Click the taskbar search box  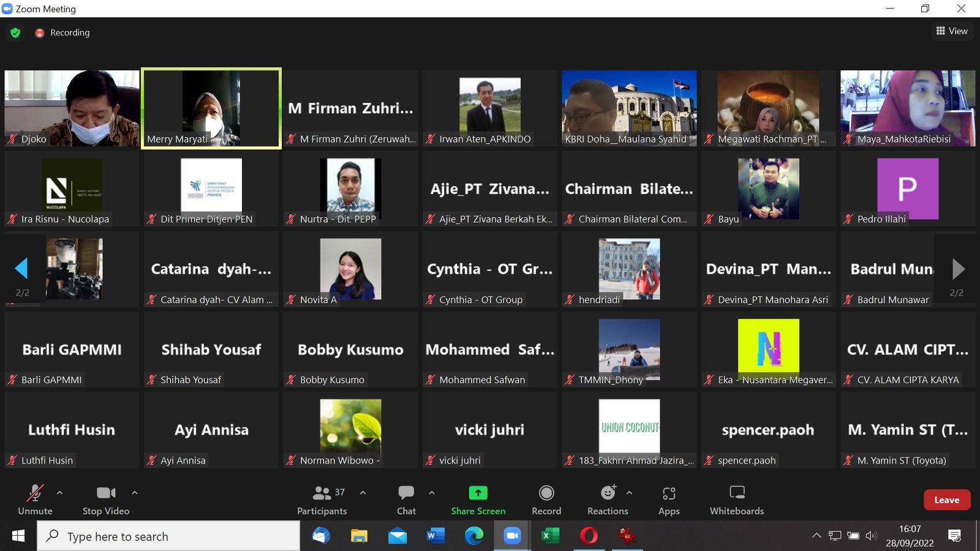tap(168, 536)
